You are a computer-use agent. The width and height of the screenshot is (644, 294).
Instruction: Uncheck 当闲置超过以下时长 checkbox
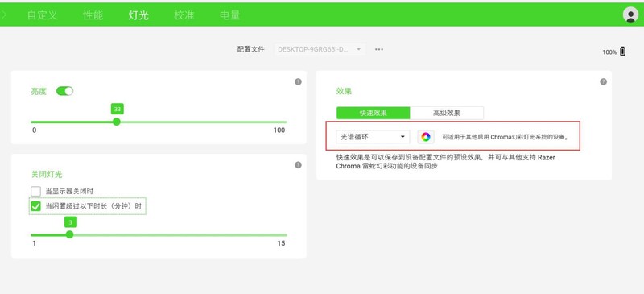[35, 206]
